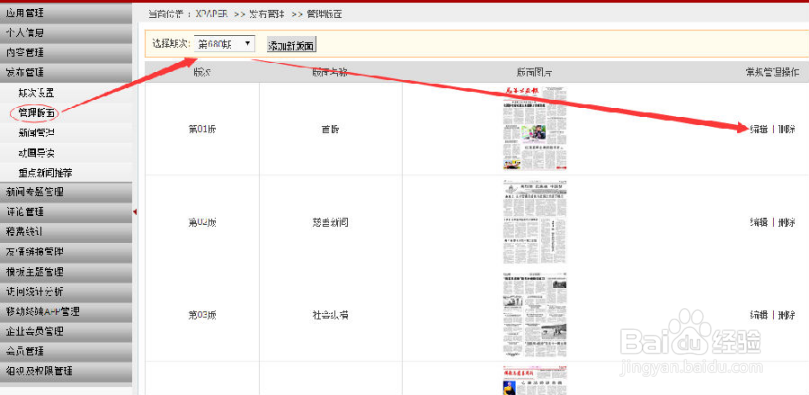Delete the 第03版 page row
This screenshot has width=809, height=395.
(786, 315)
